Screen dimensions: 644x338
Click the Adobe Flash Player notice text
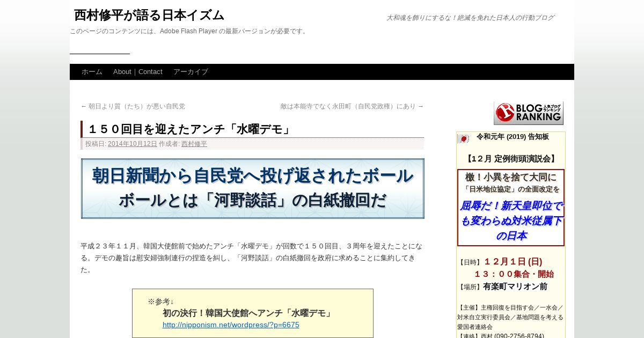189,31
